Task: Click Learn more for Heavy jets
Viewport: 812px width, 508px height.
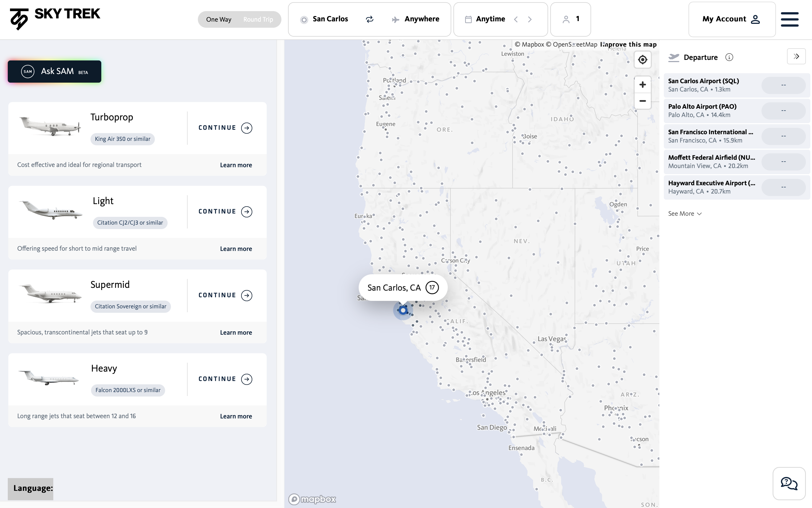Action: click(x=236, y=416)
